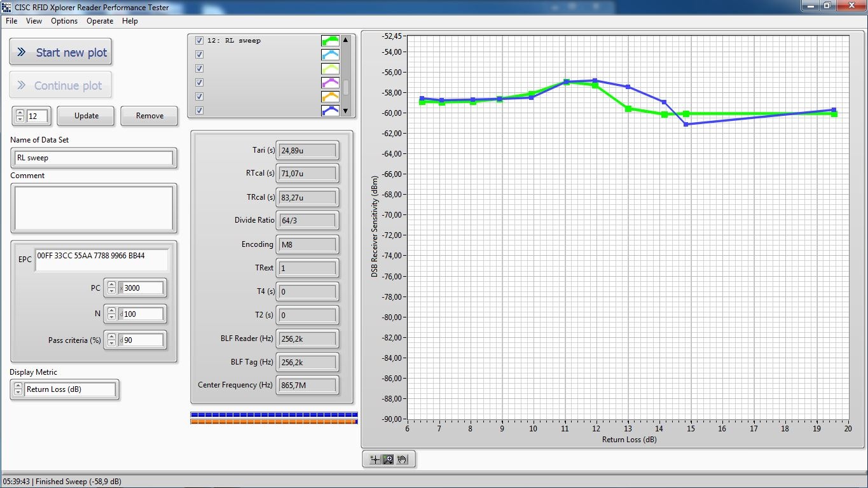Click the green plot legend icon
Screen dimensions: 868x488
(330, 41)
